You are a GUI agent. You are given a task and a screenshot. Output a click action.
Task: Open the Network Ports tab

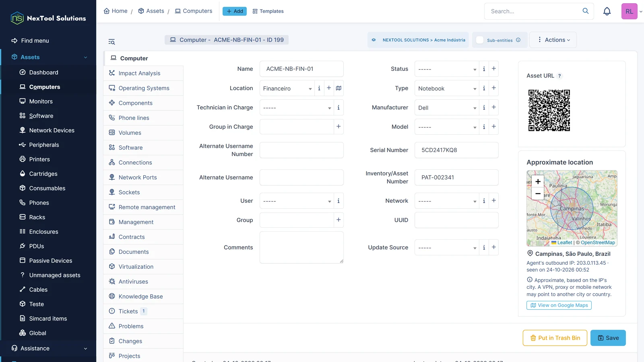pyautogui.click(x=144, y=177)
